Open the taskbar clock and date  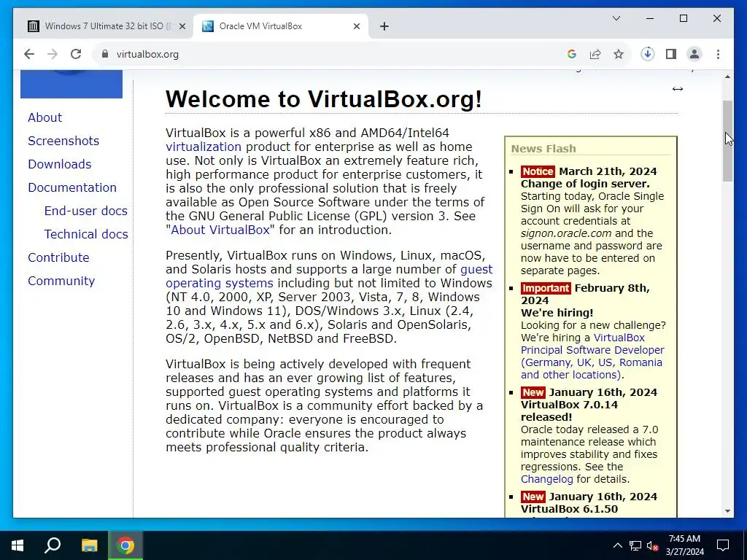point(684,545)
